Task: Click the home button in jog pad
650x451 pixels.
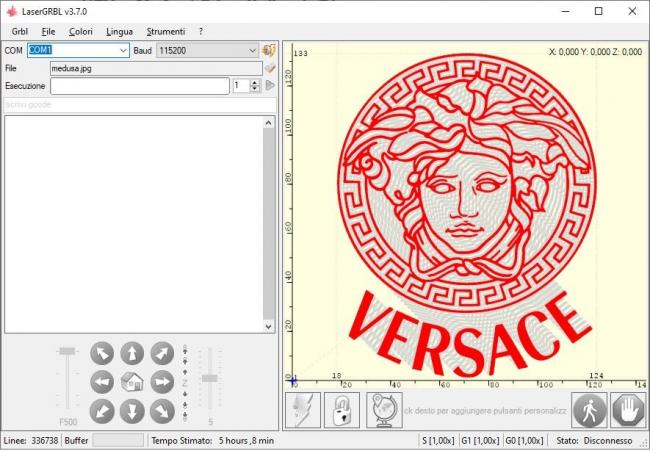Action: [132, 381]
